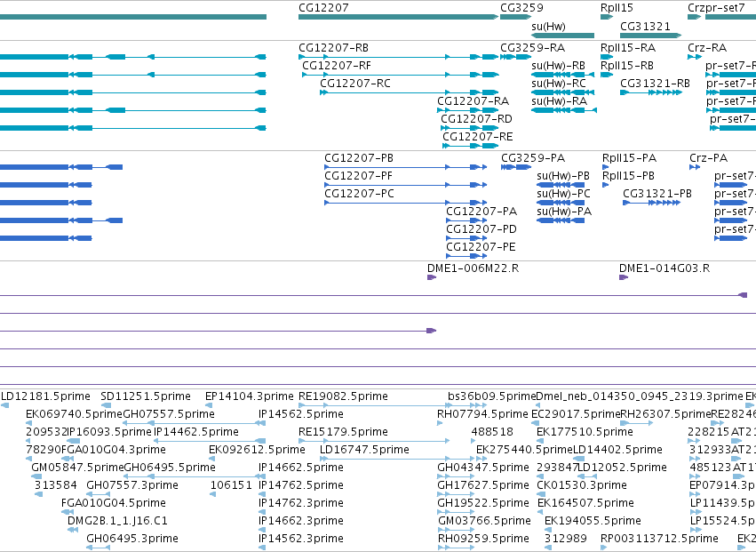Click the CG3259 gene label
756x552 pixels.
[521, 8]
